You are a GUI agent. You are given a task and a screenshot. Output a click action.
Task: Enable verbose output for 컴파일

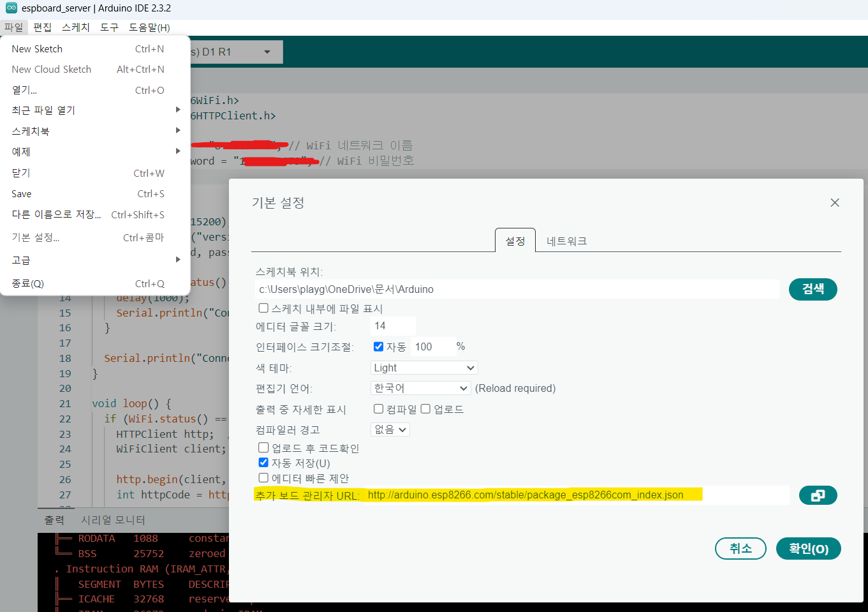pyautogui.click(x=378, y=409)
